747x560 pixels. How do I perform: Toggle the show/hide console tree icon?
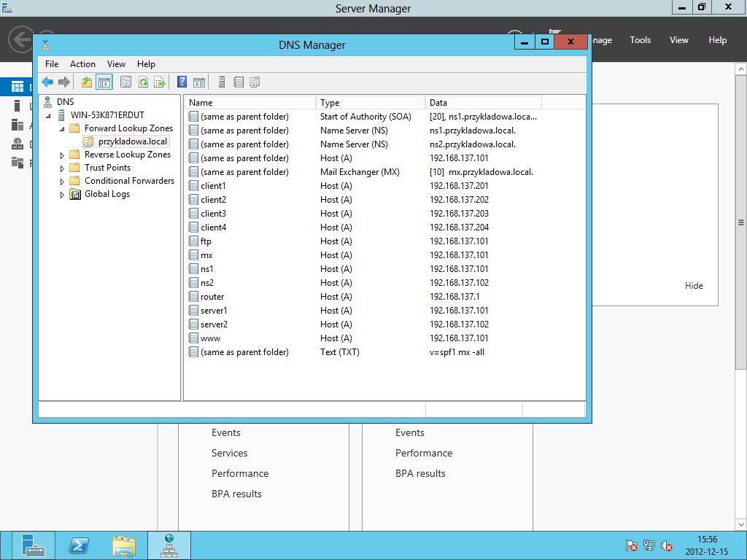point(104,82)
